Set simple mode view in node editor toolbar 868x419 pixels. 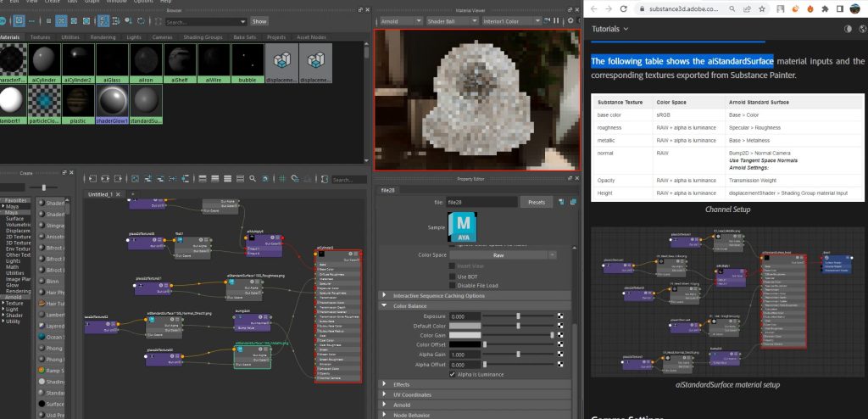[x=202, y=179]
